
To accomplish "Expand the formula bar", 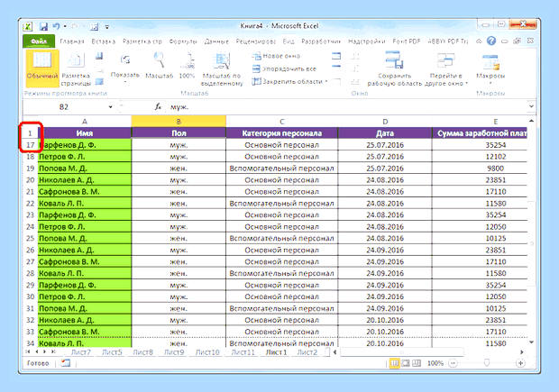I will tap(531, 106).
